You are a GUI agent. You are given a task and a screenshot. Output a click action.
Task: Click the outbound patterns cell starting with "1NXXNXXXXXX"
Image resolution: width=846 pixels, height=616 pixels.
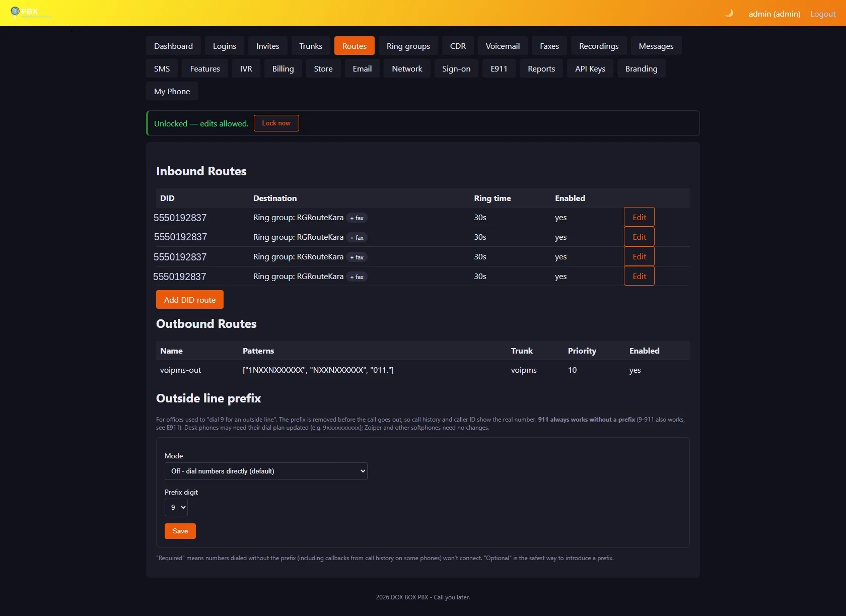click(318, 370)
